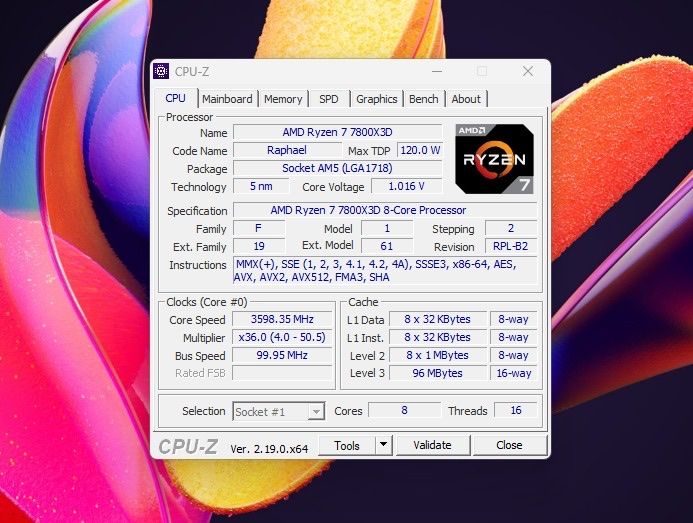
Task: Select the Technology value 5 nm
Action: tap(261, 186)
